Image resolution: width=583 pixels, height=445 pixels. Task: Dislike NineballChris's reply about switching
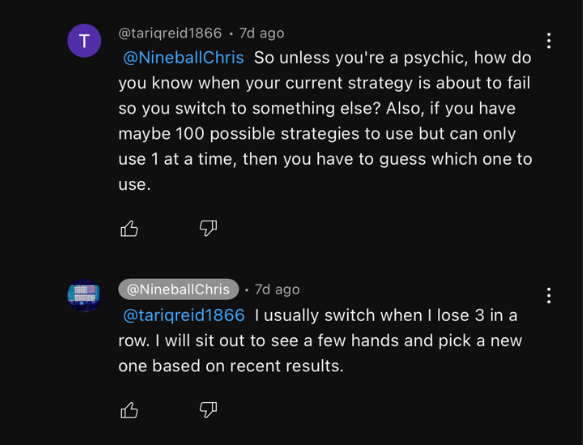point(208,410)
